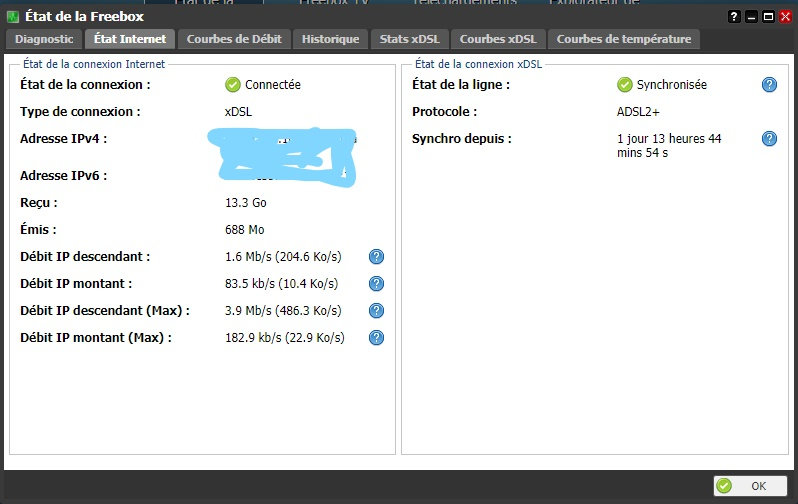
Task: Click the green Connectée status checkmark
Action: coord(233,85)
